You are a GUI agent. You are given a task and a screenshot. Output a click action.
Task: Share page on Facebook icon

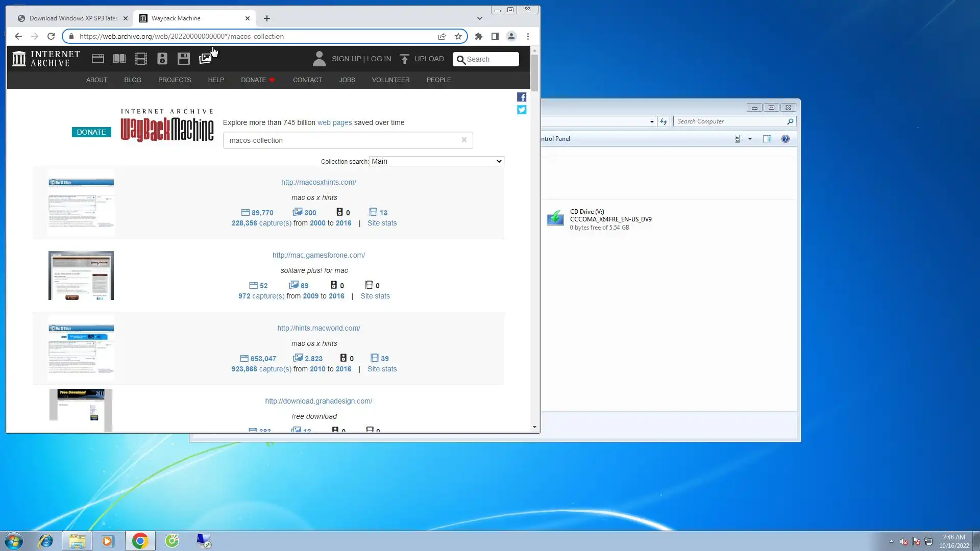tap(522, 97)
